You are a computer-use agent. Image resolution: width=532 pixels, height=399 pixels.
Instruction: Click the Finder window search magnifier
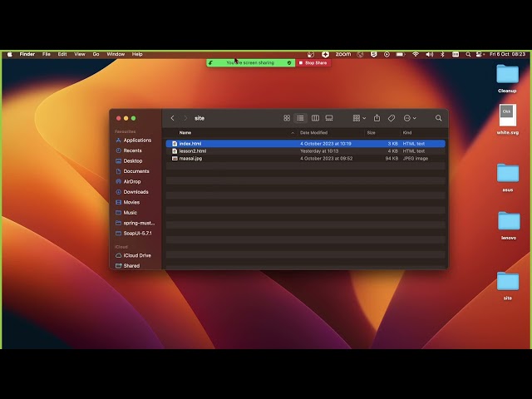(438, 118)
